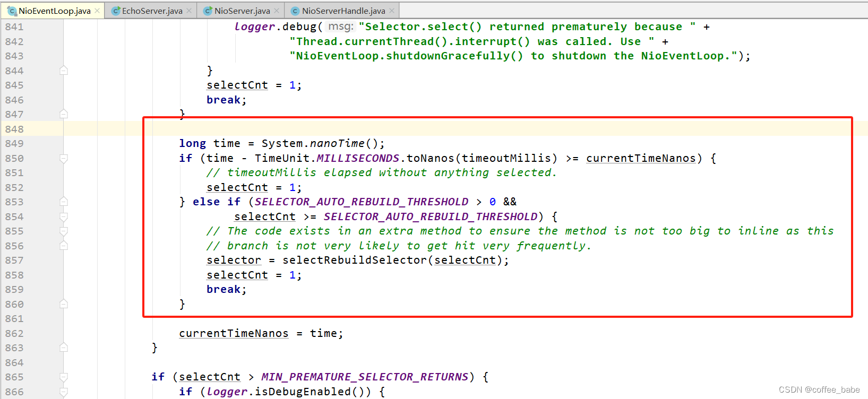
Task: Click 'long time' declaration on line 849
Action: click(x=210, y=144)
